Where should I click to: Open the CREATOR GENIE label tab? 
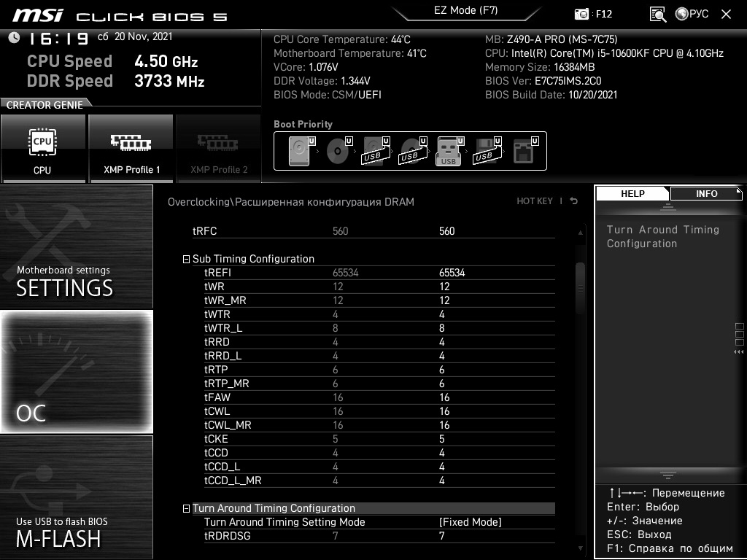(44, 105)
